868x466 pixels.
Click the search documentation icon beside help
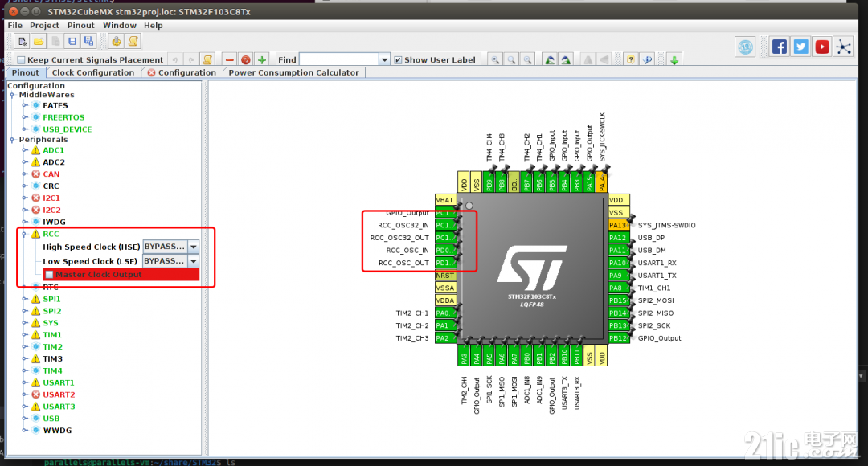[647, 59]
